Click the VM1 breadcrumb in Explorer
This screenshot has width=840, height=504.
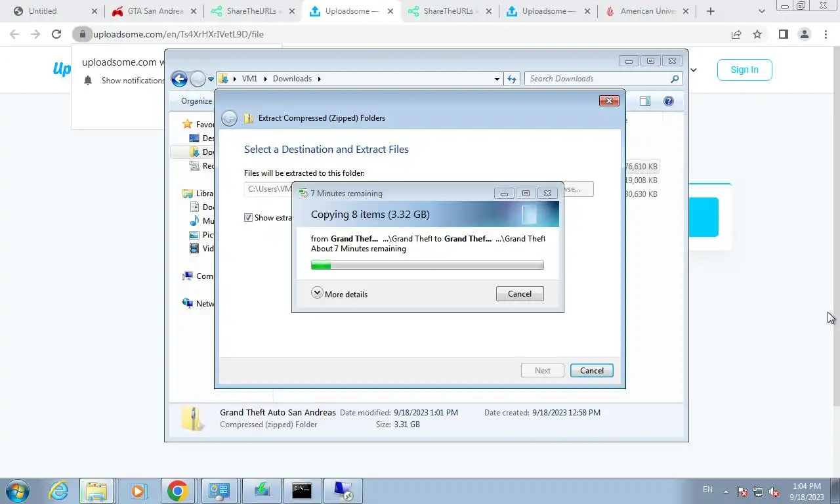(x=249, y=79)
